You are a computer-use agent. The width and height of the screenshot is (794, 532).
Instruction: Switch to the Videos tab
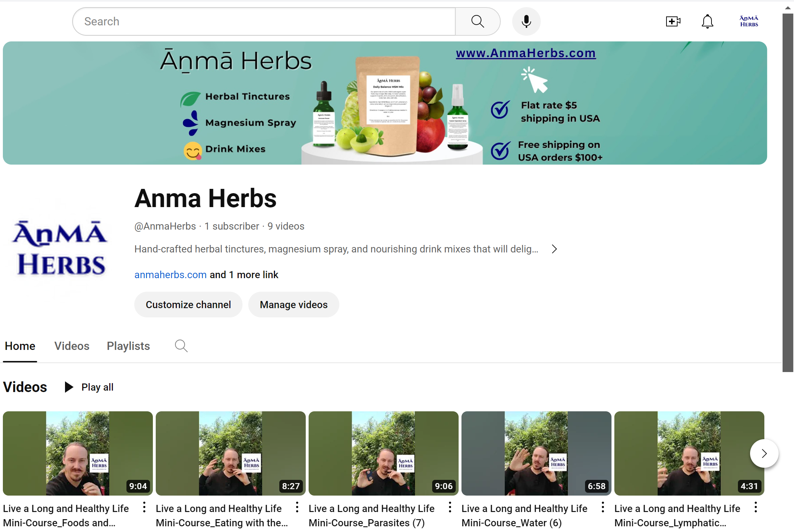coord(72,346)
